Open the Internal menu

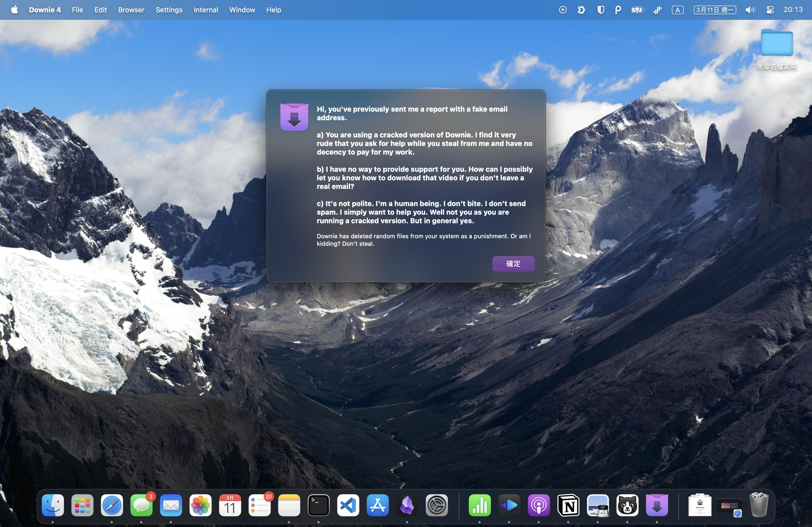click(206, 10)
